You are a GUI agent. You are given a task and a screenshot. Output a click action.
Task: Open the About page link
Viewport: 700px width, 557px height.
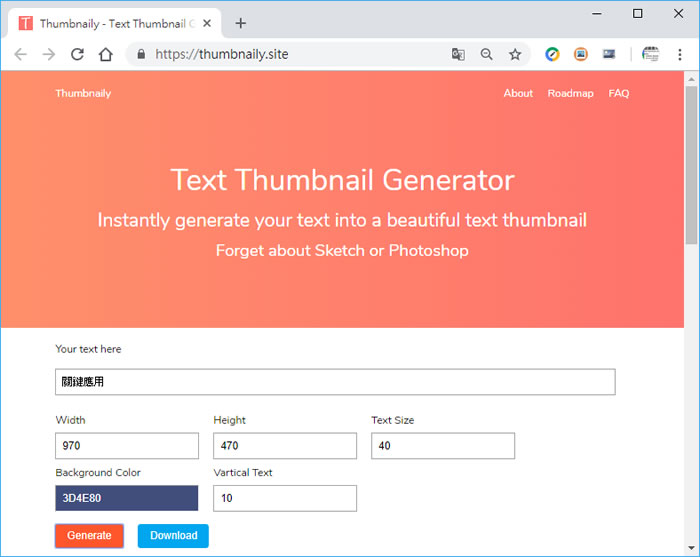click(x=518, y=93)
